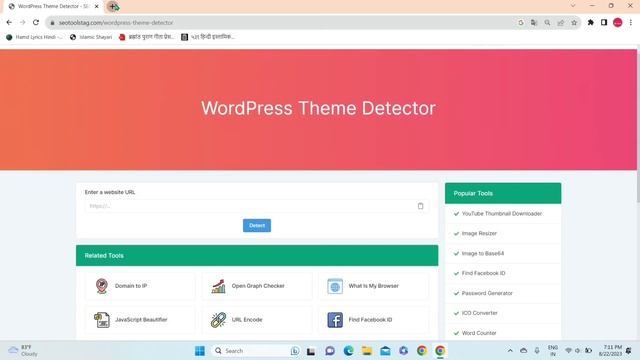Click the address bar URL
The height and width of the screenshot is (360, 640).
[116, 23]
